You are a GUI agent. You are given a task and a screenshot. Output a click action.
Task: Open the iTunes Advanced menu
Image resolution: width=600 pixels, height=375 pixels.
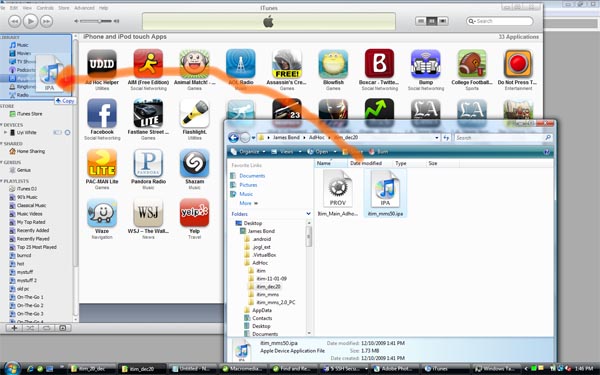84,8
